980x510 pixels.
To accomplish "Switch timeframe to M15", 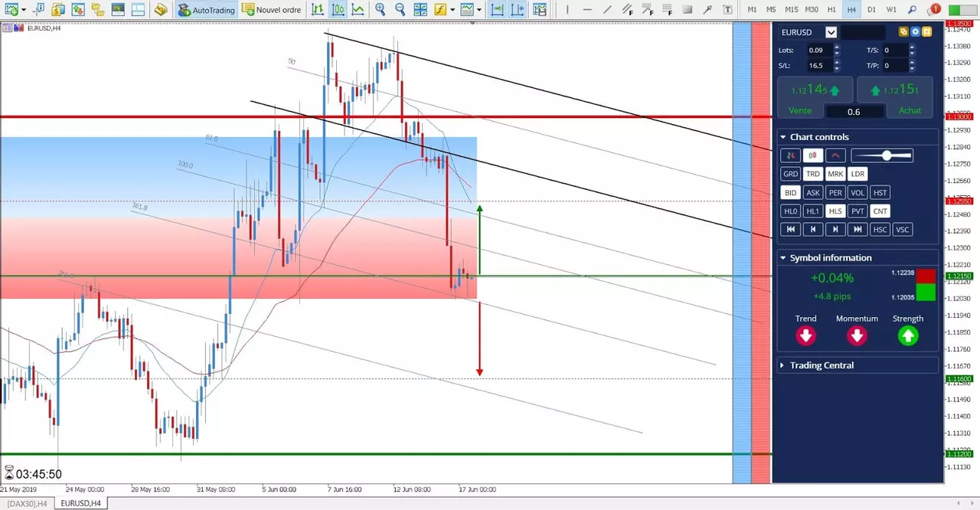I will pos(792,9).
